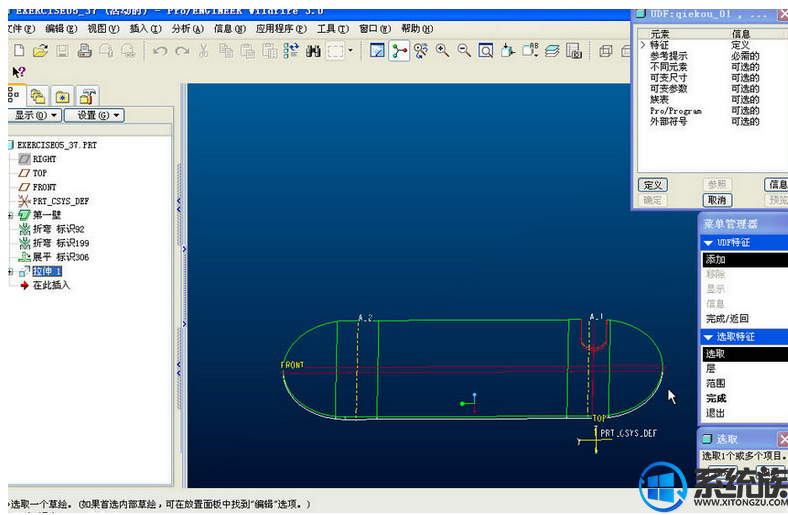Open a file with the folder icon
This screenshot has width=788, height=515.
point(40,50)
